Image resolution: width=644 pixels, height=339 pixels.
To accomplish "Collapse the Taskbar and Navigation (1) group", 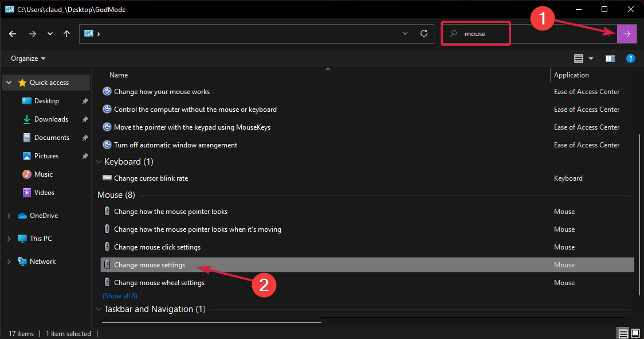I will pyautogui.click(x=99, y=309).
